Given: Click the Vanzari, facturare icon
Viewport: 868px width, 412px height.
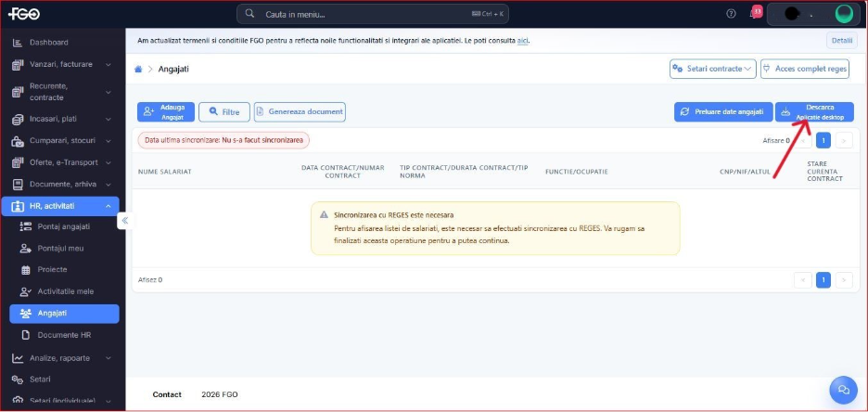Looking at the screenshot, I should tap(18, 65).
